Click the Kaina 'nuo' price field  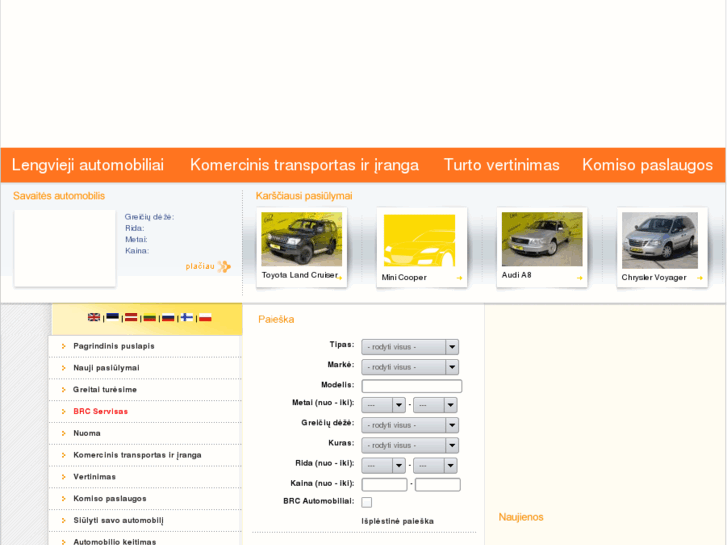384,485
